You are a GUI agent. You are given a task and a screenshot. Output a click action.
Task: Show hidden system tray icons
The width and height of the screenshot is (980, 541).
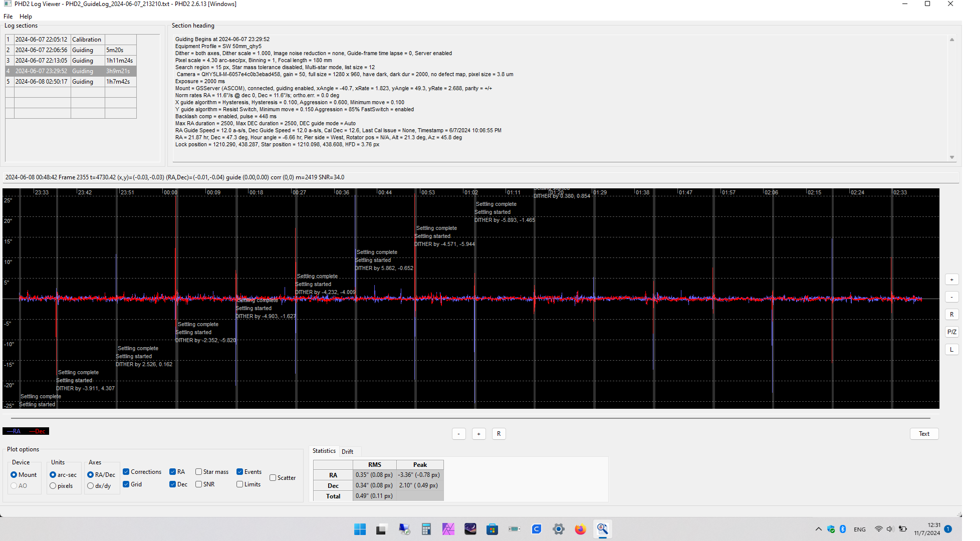[x=818, y=529]
